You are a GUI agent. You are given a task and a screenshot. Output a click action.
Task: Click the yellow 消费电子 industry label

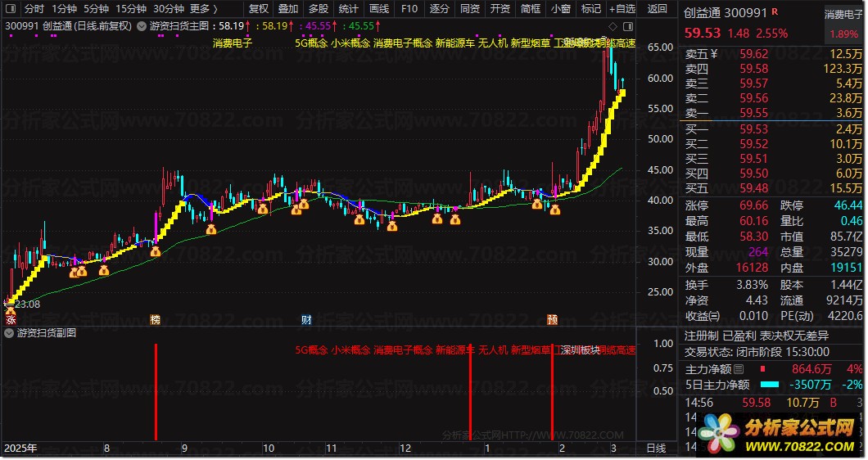pyautogui.click(x=232, y=43)
